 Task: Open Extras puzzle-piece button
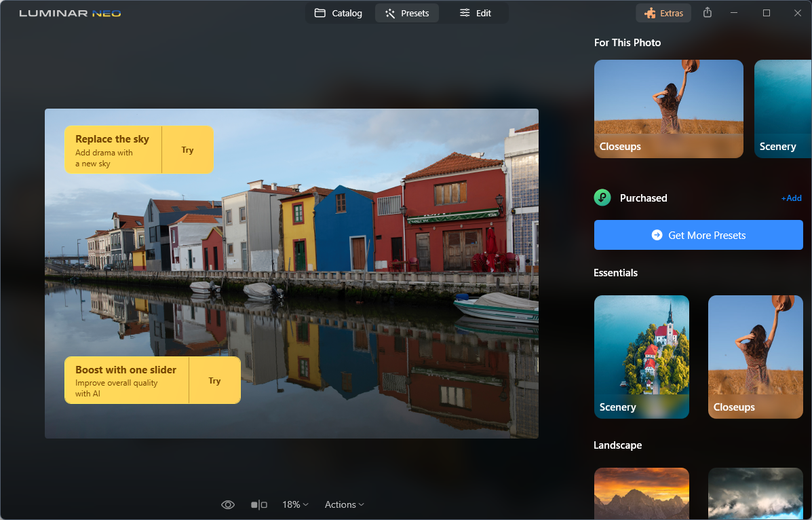coord(663,13)
